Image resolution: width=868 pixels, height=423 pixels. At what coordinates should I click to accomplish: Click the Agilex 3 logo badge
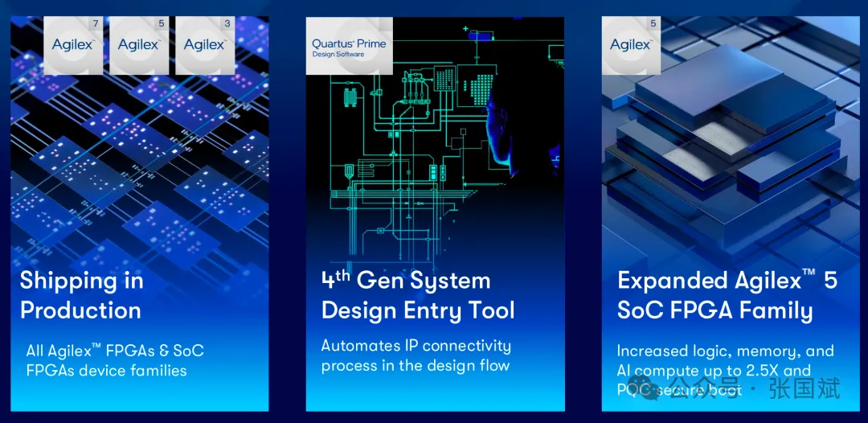point(205,45)
